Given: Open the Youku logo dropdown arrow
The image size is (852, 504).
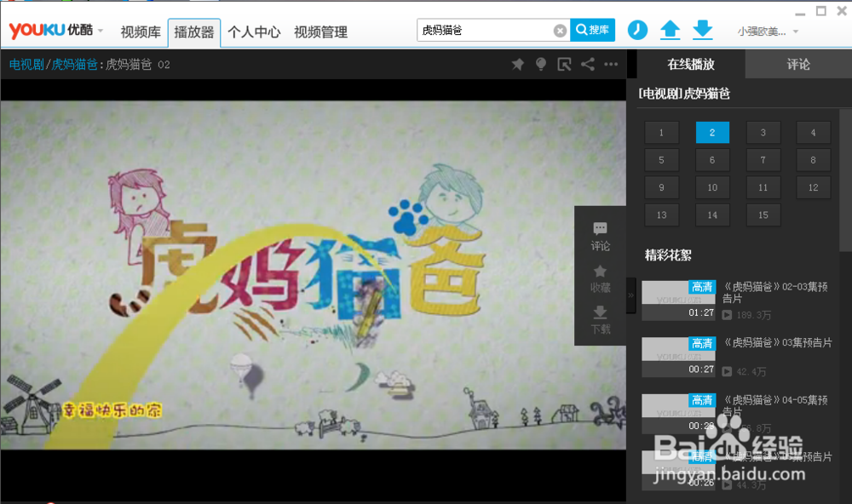Looking at the screenshot, I should tap(101, 31).
